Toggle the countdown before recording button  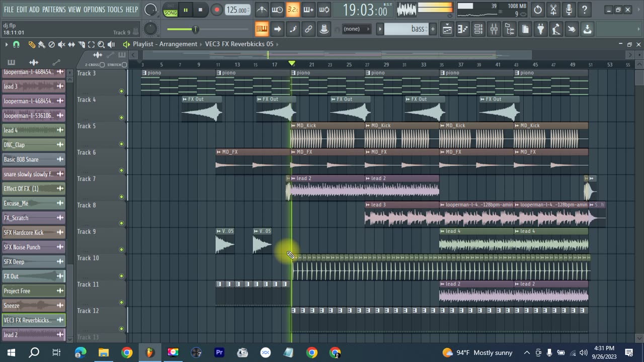pos(293,10)
